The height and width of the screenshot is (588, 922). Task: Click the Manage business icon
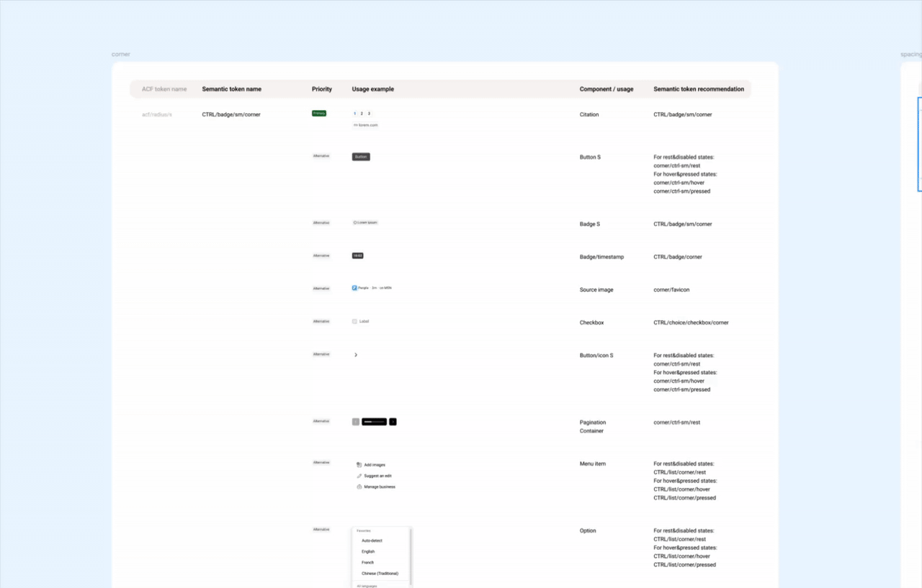pyautogui.click(x=359, y=487)
